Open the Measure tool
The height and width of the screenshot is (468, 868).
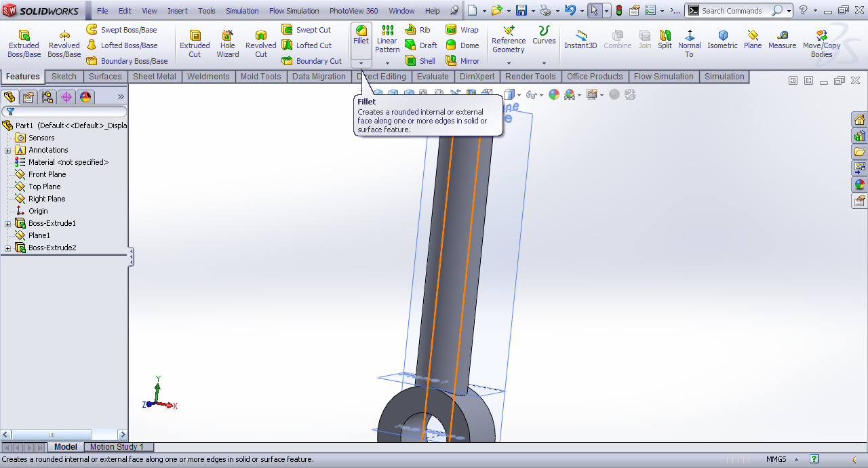pos(782,39)
